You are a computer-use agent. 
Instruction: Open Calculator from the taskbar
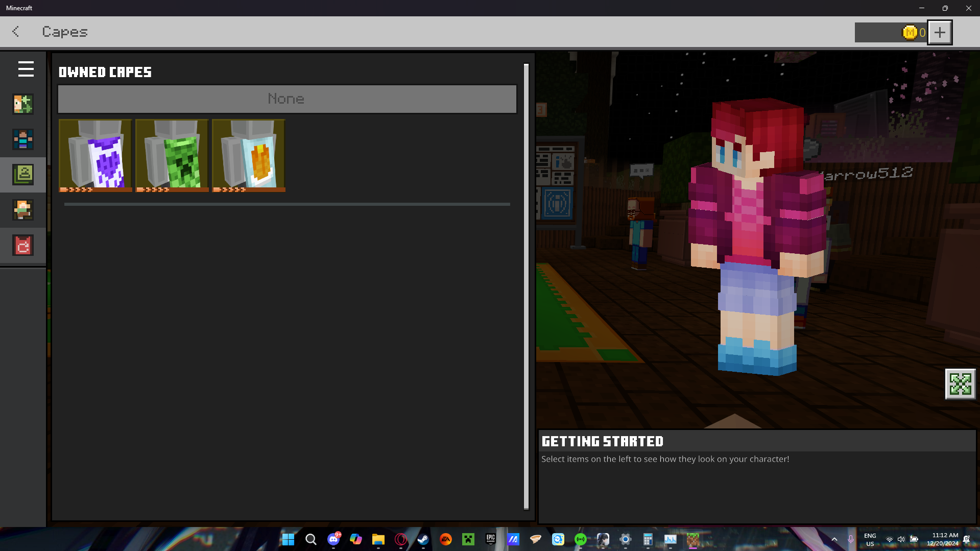[x=648, y=539]
